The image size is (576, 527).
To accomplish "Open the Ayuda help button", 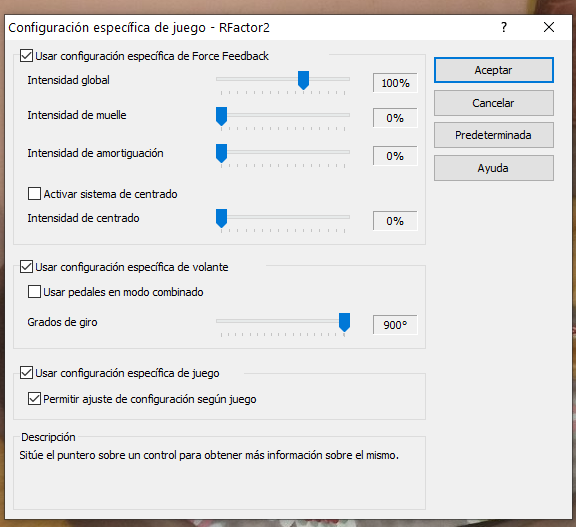I will click(493, 168).
